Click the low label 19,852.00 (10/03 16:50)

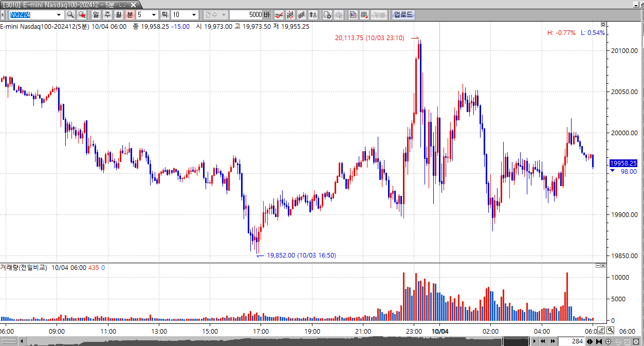(x=301, y=255)
